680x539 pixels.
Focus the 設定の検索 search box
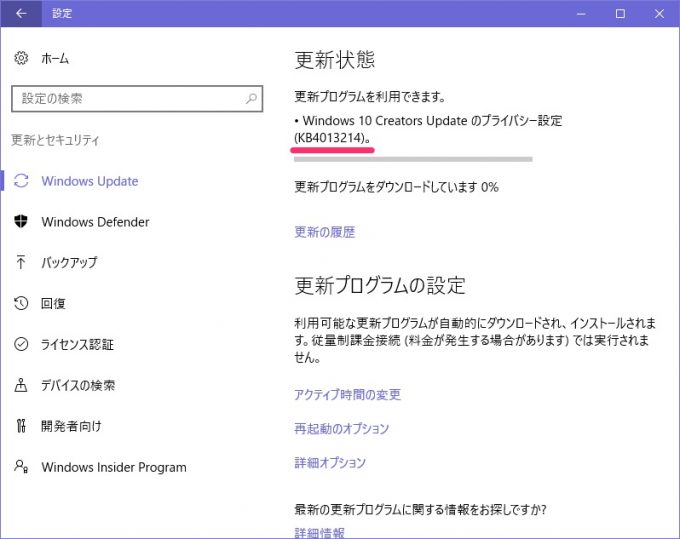pos(137,99)
